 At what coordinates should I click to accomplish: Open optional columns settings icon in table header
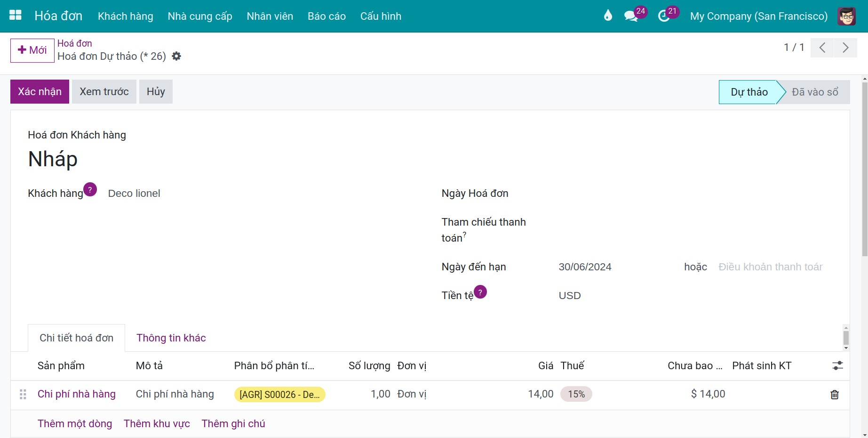click(837, 365)
